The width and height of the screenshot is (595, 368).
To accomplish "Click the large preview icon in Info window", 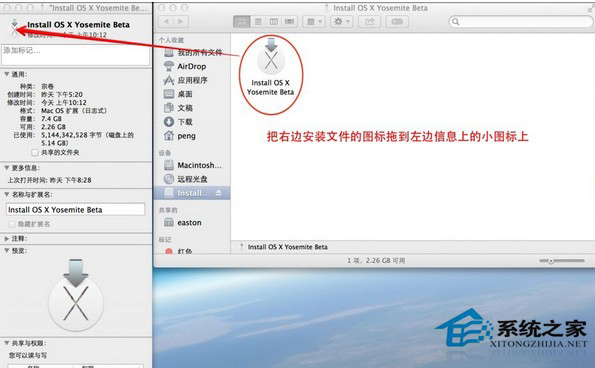I will (76, 295).
